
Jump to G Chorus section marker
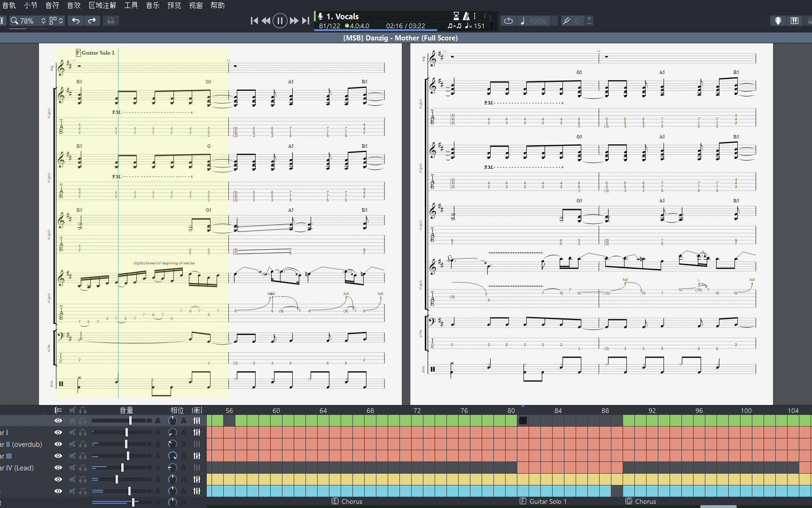pyautogui.click(x=641, y=501)
